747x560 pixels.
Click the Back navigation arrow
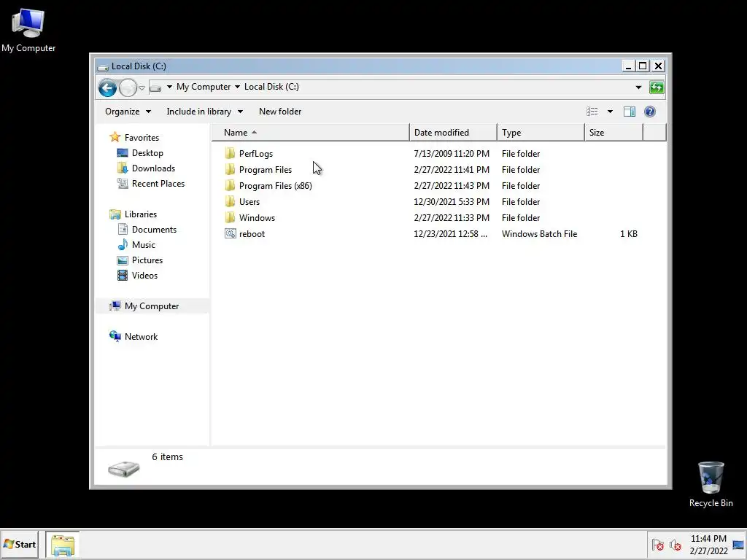(107, 87)
